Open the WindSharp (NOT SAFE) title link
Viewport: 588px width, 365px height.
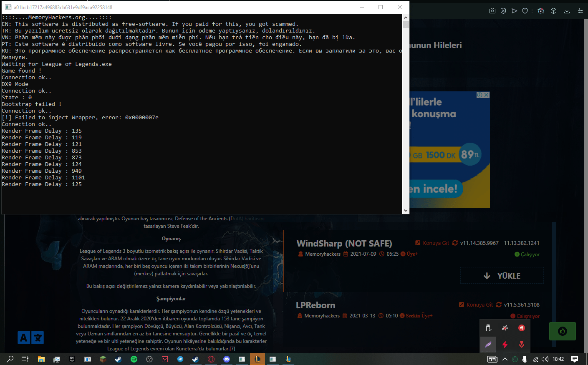point(344,244)
